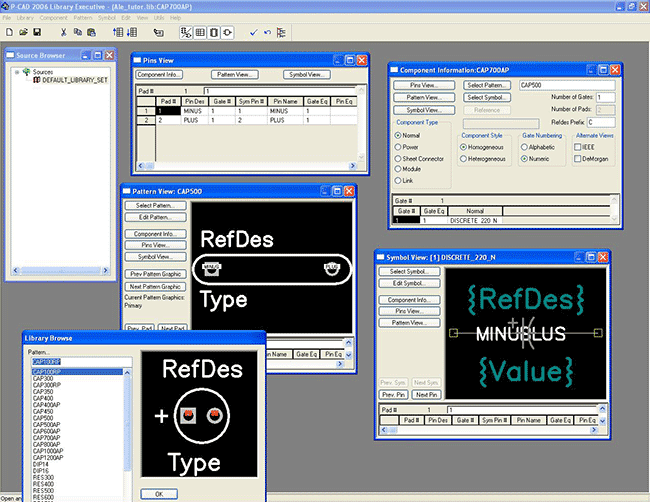Open the Utils menu
The image size is (650, 502).
coord(159,18)
